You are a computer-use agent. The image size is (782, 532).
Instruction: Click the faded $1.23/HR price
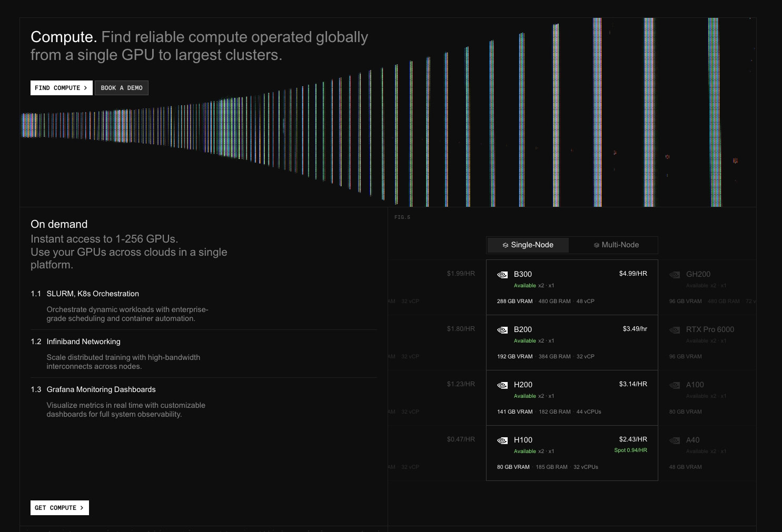point(461,384)
